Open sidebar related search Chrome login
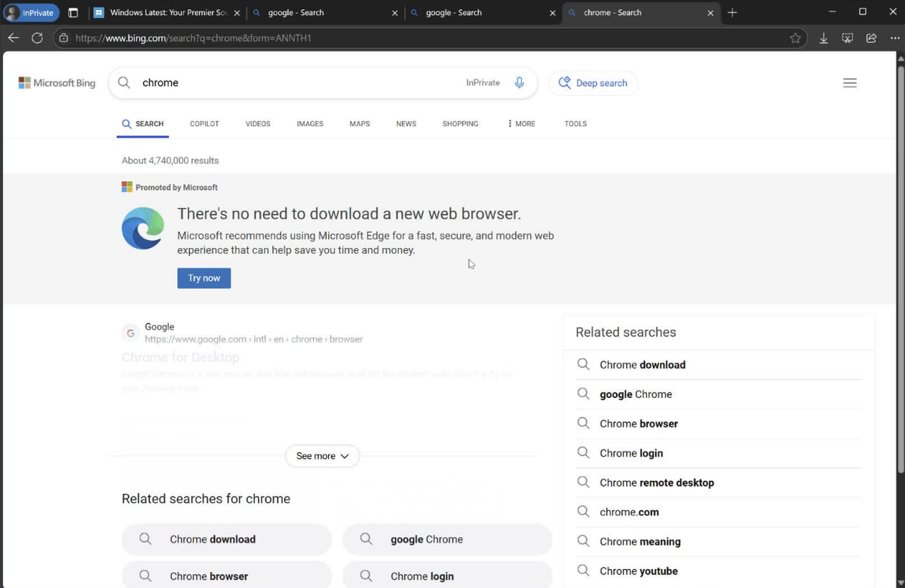 [631, 453]
